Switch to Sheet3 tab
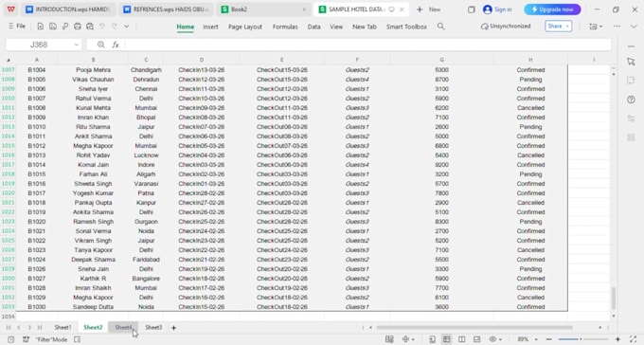644x345 pixels. pyautogui.click(x=153, y=327)
